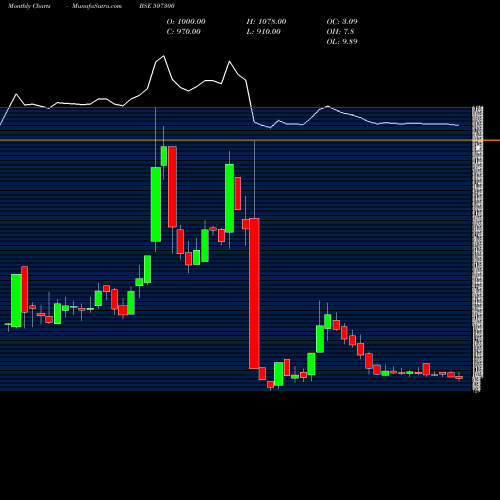Click the open value 'O: 1000.00'
Viewport: 500px width, 500px height.
pos(186,22)
